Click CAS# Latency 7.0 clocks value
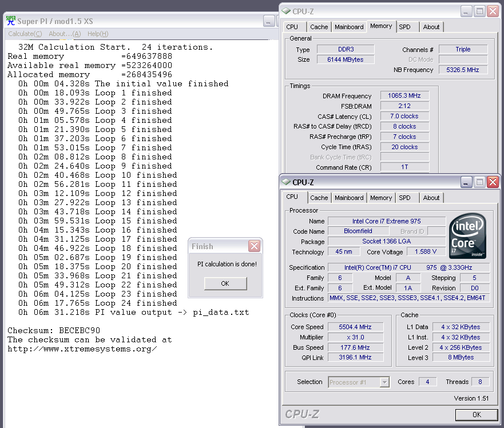The width and height of the screenshot is (504, 428). coord(404,116)
